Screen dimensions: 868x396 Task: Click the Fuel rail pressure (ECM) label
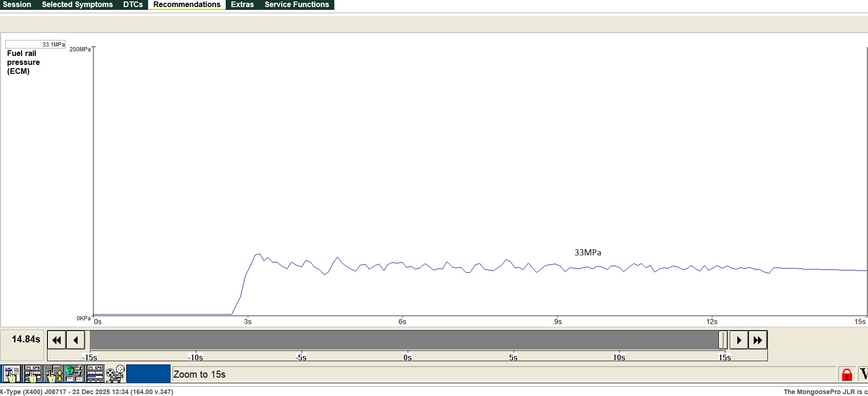click(x=23, y=62)
